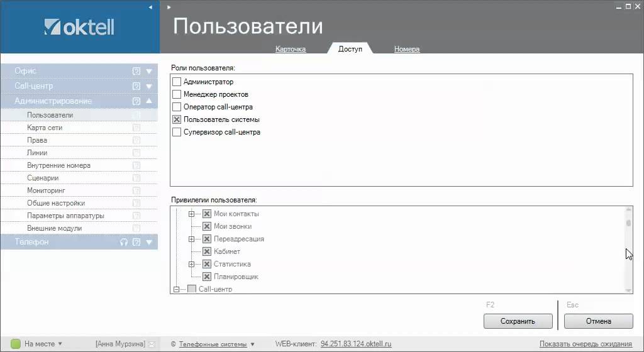Open Сценарии sidebar item
This screenshot has width=644, height=352.
click(x=79, y=178)
